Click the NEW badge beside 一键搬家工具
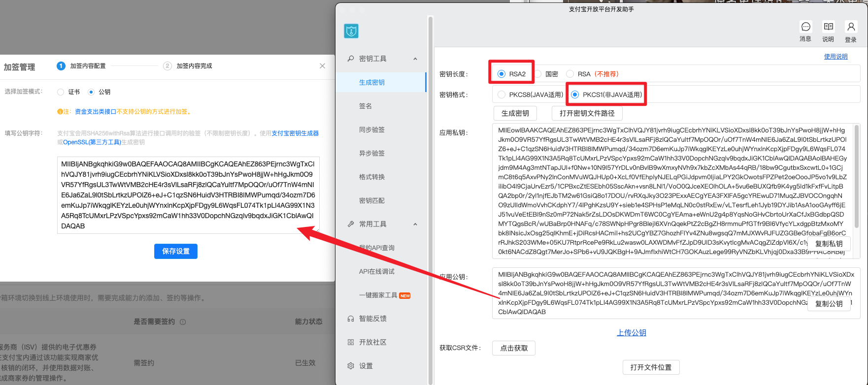The image size is (868, 385). point(405,296)
